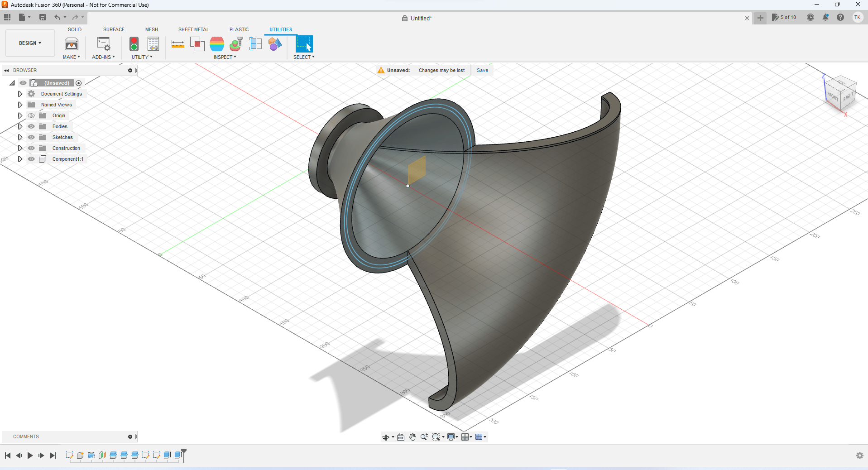
Task: Click the Center of Mass grid icon
Action: point(256,44)
